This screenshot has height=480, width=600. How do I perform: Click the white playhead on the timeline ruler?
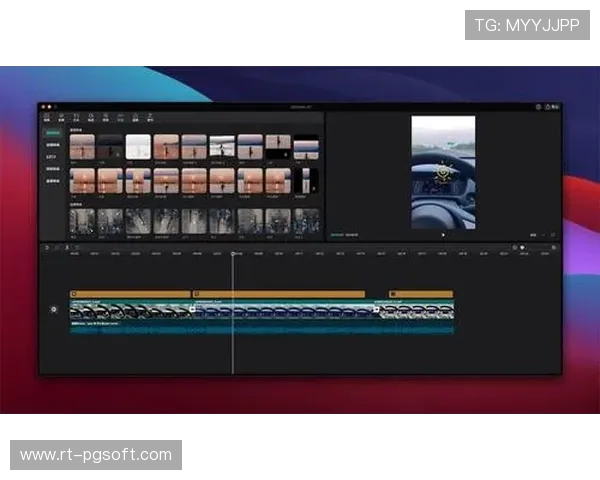(233, 254)
